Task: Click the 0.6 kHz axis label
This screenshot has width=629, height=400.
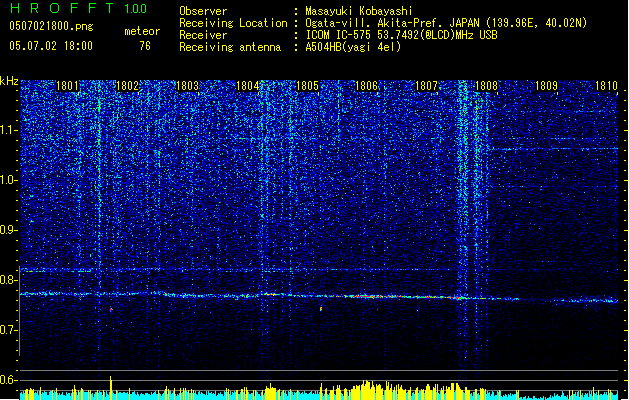Action: 9,380
